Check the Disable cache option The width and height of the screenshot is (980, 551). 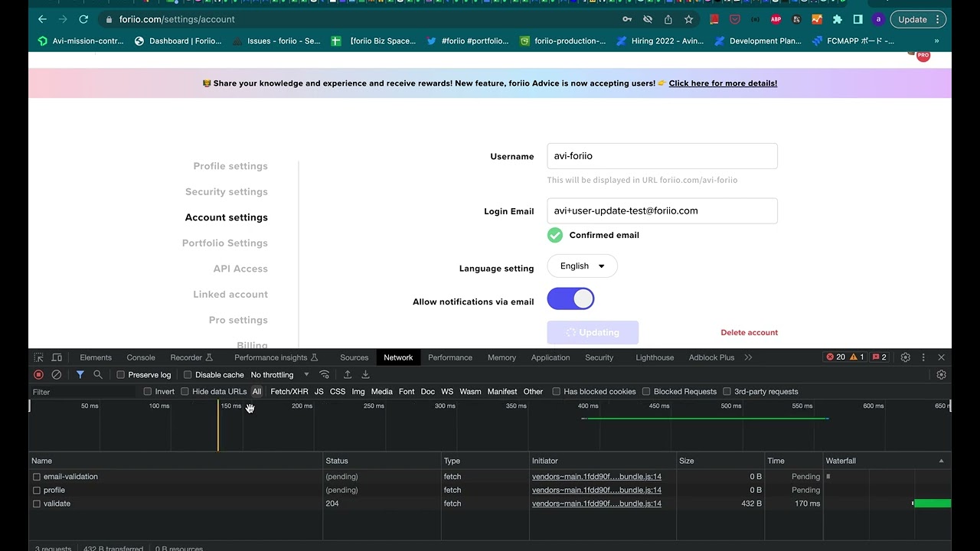(188, 375)
